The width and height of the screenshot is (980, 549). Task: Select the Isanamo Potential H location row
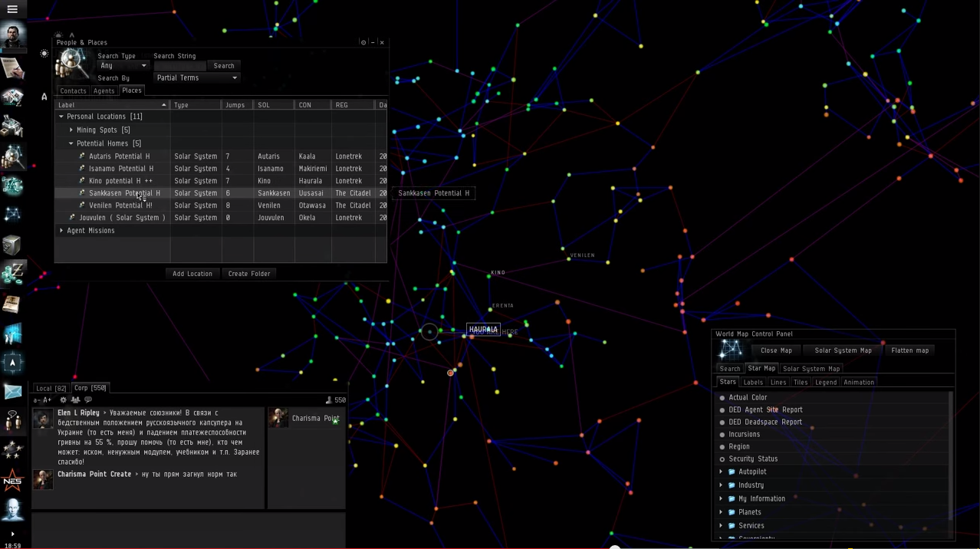(x=220, y=169)
